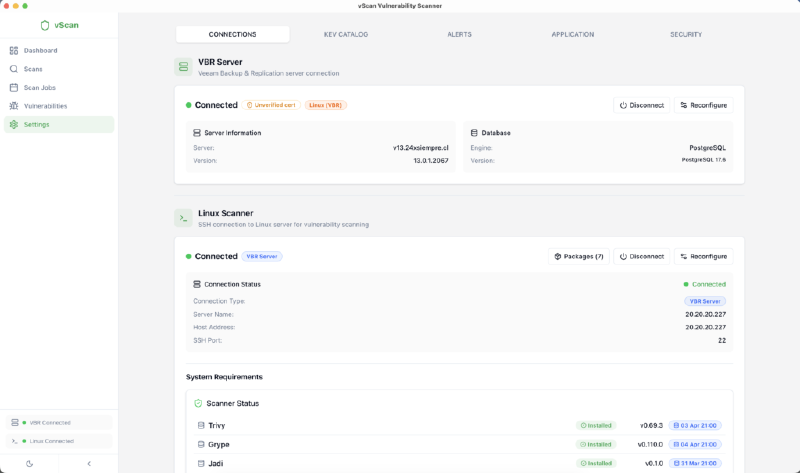
Task: Collapse the sidebar with the chevron
Action: [89, 464]
